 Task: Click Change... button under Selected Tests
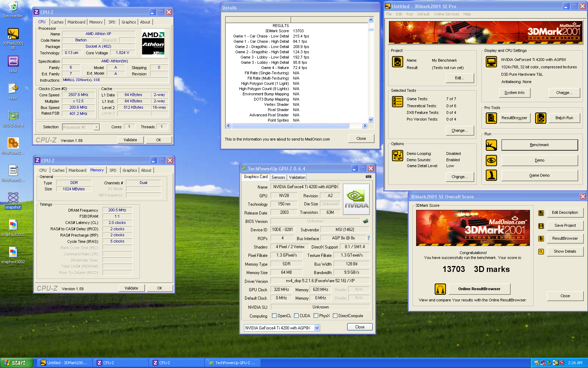click(460, 130)
